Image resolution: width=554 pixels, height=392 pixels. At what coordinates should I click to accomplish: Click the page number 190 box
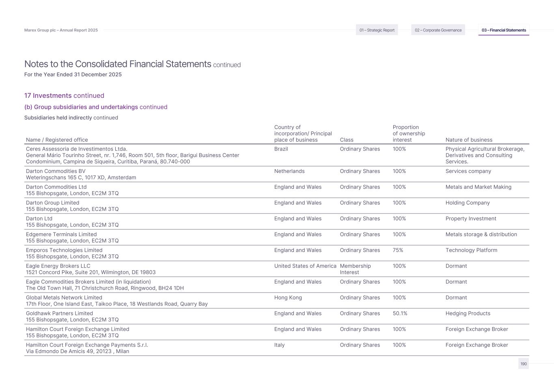524,364
